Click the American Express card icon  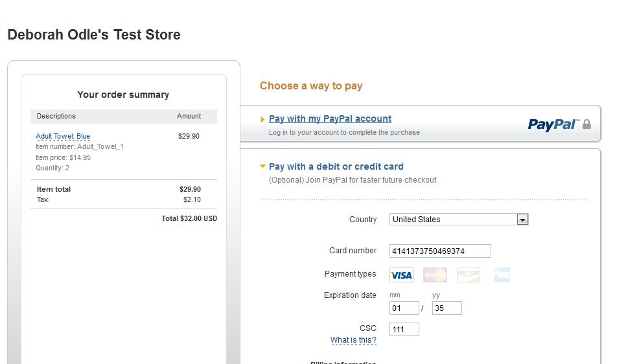[x=501, y=275]
